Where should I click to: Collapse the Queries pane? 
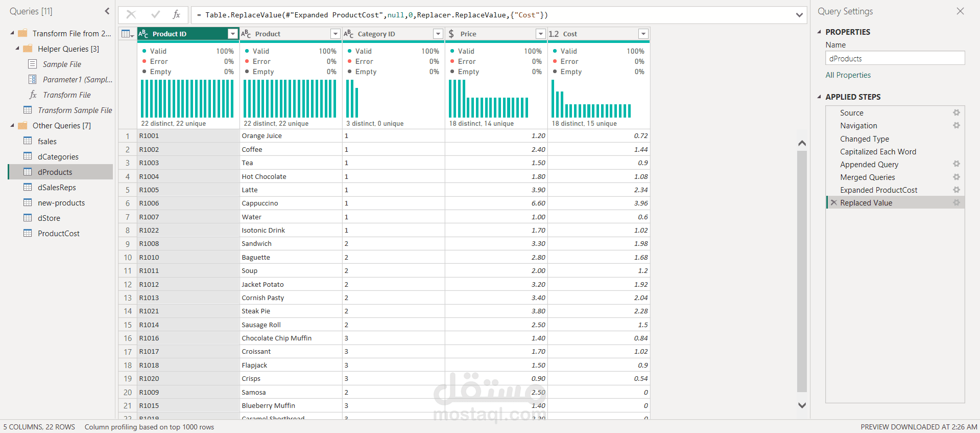pos(107,11)
